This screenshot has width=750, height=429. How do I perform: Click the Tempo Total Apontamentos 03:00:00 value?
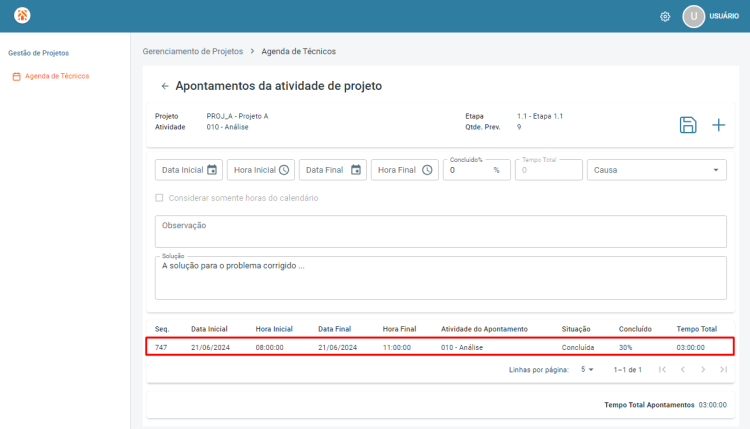[x=713, y=405]
